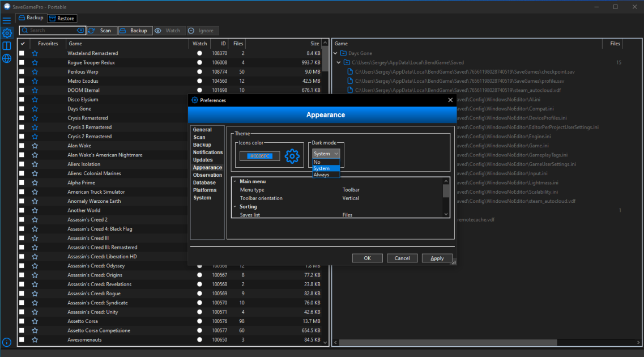Open Platforms preferences page

coord(204,190)
